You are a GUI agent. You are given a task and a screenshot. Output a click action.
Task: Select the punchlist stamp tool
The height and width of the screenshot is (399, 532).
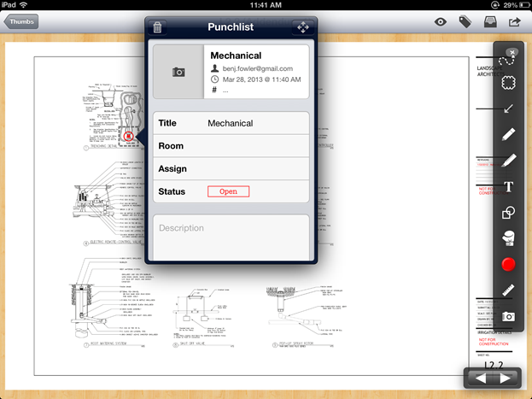(508, 238)
